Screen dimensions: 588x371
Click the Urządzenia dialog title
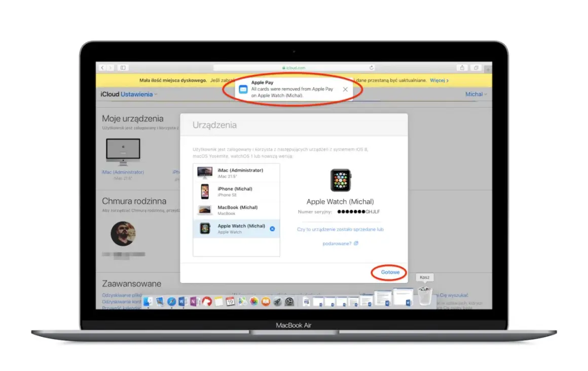pos(214,125)
